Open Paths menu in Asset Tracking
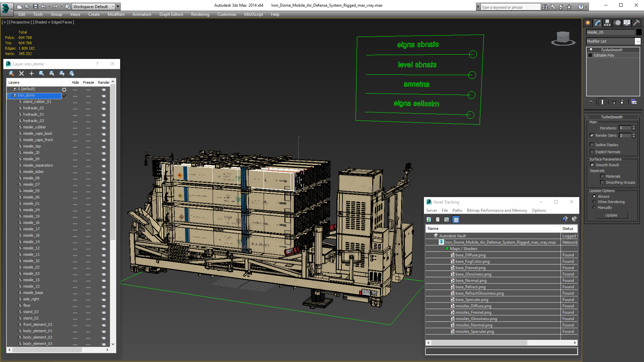The width and height of the screenshot is (644, 362). click(x=457, y=210)
